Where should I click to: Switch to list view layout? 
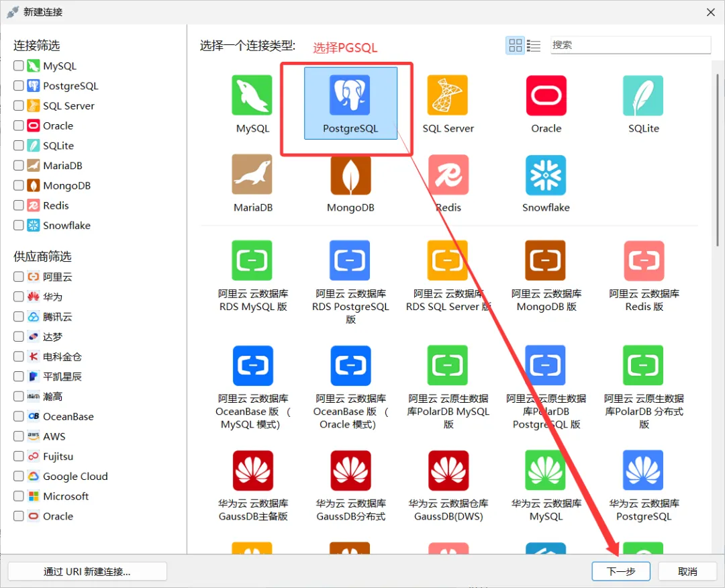pyautogui.click(x=534, y=45)
